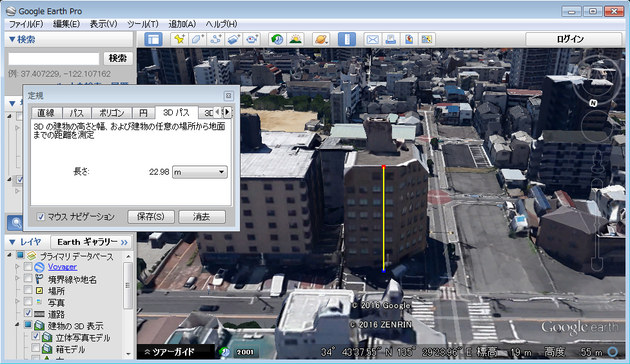The image size is (630, 364).
Task: Switch to the 直線 ruler tab
Action: (46, 113)
